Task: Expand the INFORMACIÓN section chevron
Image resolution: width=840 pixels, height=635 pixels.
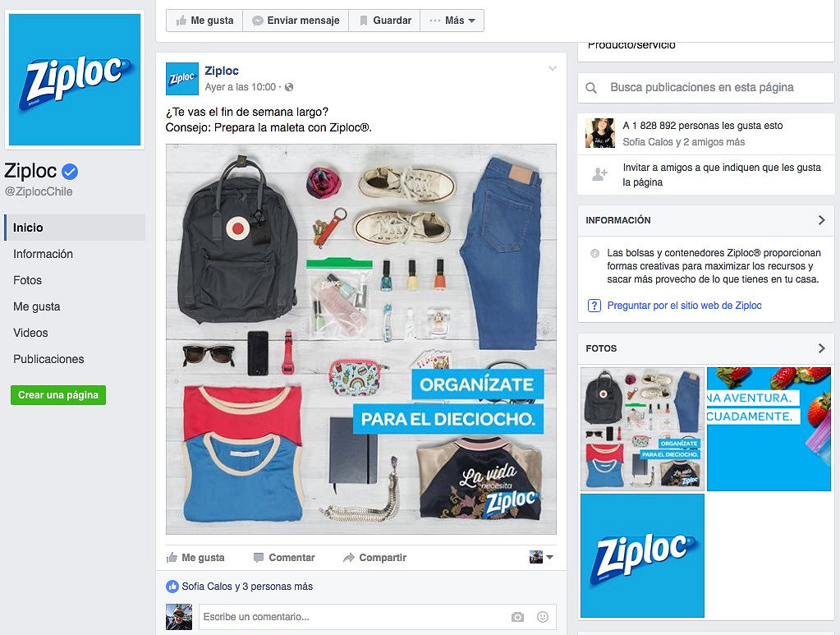Action: (x=821, y=220)
